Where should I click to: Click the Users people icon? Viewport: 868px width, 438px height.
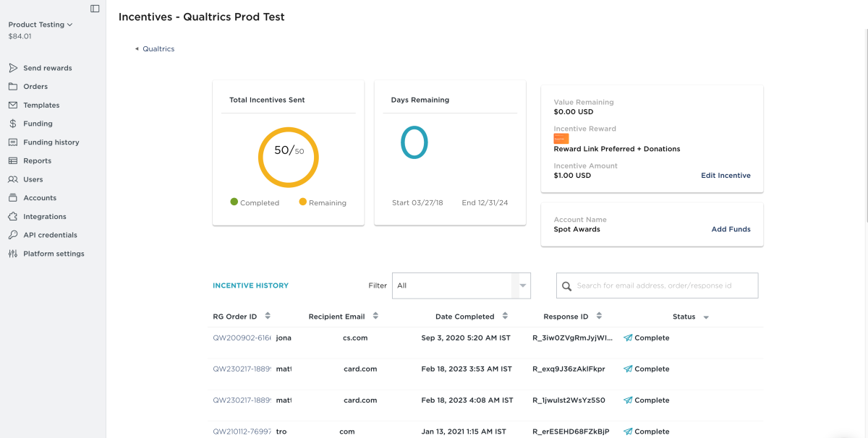(13, 179)
